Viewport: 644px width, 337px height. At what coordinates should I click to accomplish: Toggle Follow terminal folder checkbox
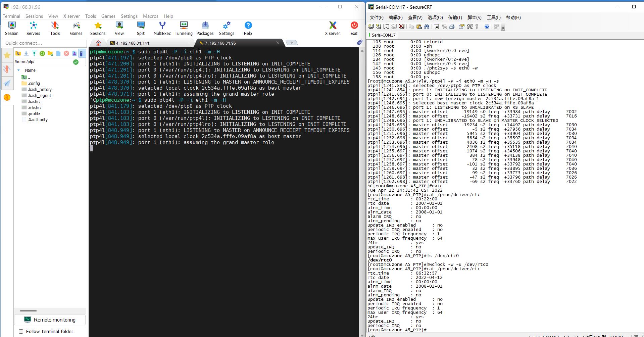point(21,331)
